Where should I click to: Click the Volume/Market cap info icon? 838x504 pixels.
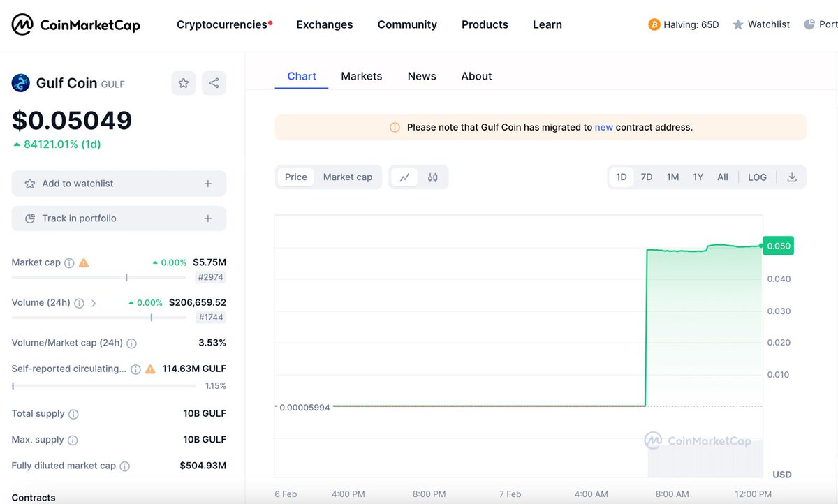(x=131, y=343)
